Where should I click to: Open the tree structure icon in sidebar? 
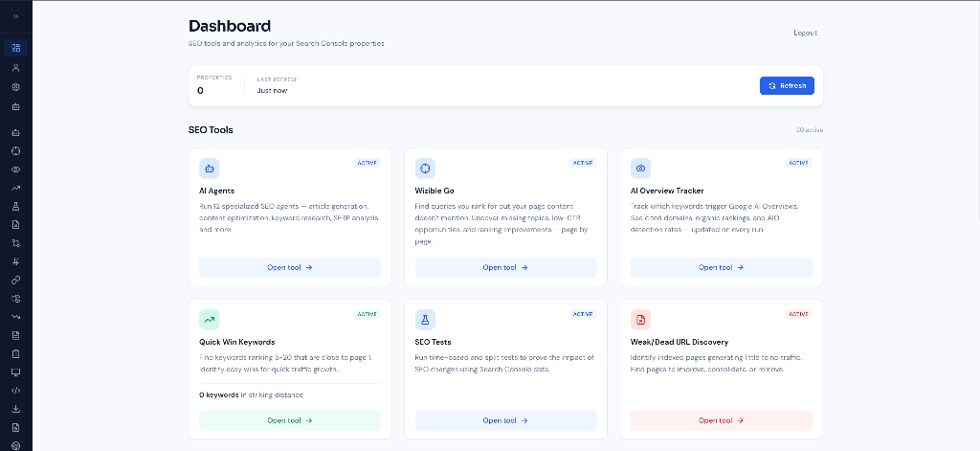pyautogui.click(x=16, y=299)
